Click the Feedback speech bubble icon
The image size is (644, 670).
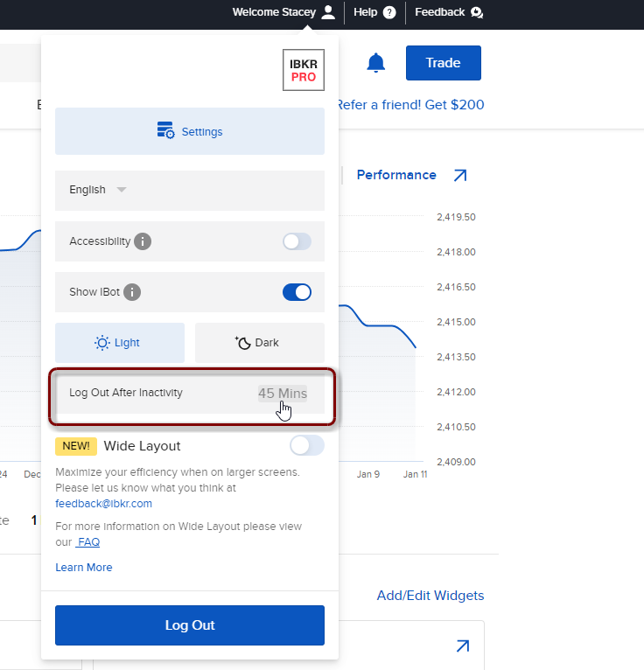pos(476,12)
